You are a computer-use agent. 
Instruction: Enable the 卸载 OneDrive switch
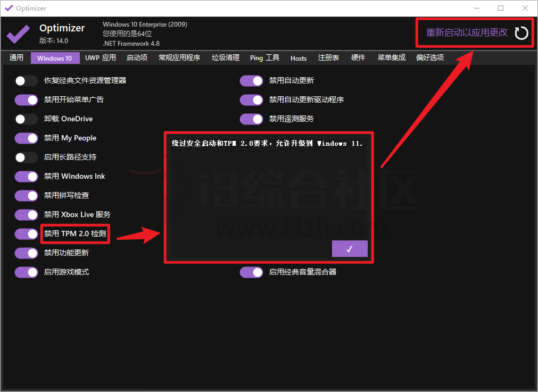pyautogui.click(x=26, y=119)
